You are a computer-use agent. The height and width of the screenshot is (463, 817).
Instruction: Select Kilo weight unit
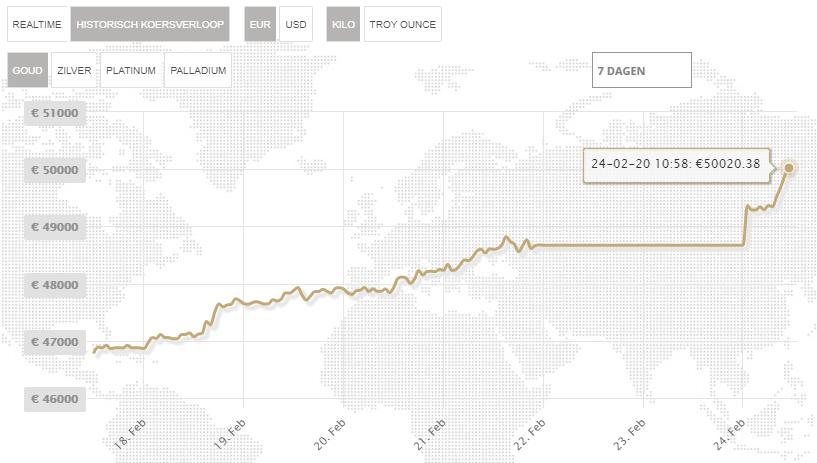tap(343, 24)
